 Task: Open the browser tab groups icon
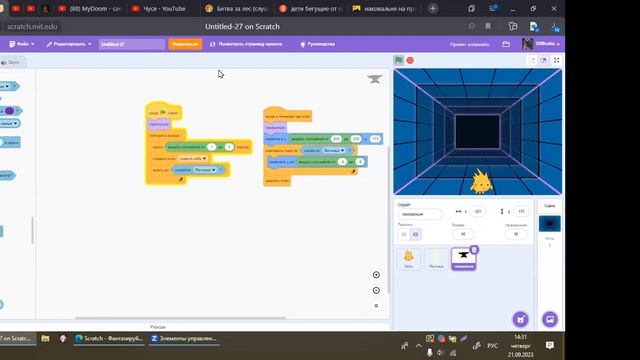point(471,9)
